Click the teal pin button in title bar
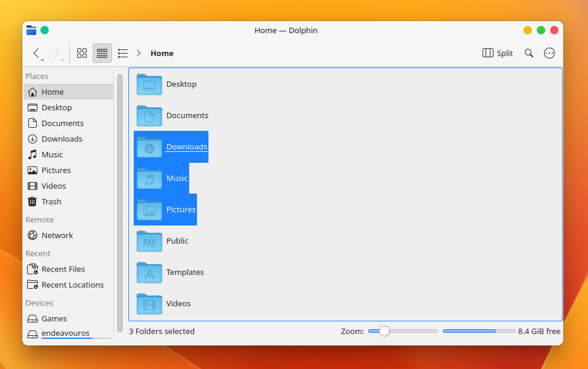Image resolution: width=588 pixels, height=369 pixels. click(x=45, y=30)
